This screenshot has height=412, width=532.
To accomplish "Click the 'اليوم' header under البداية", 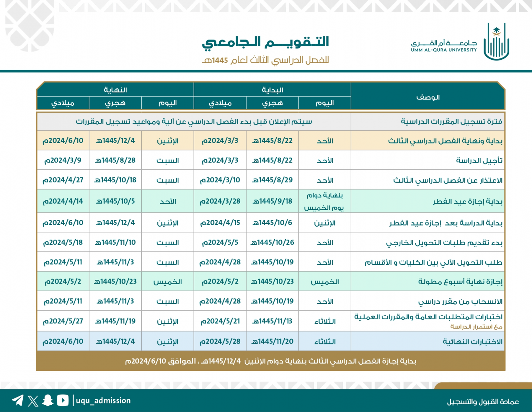I will click(325, 103).
